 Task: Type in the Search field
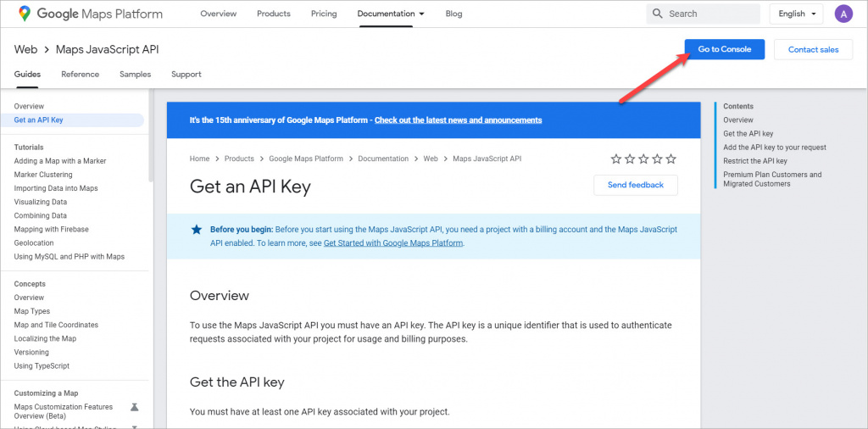pyautogui.click(x=710, y=14)
